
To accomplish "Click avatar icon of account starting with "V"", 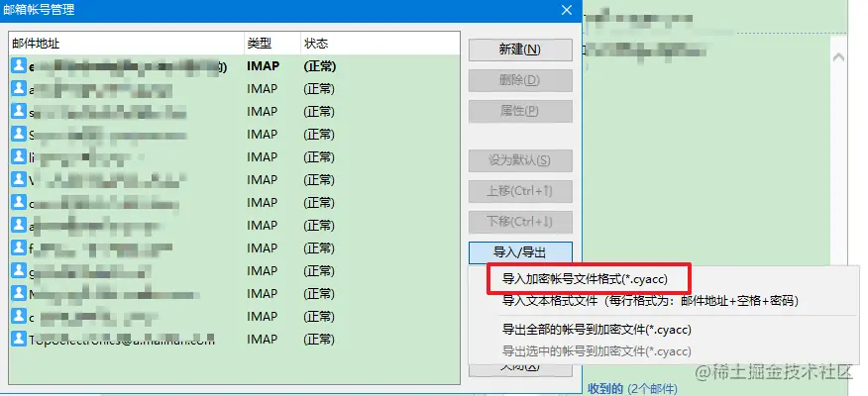I will [x=19, y=179].
